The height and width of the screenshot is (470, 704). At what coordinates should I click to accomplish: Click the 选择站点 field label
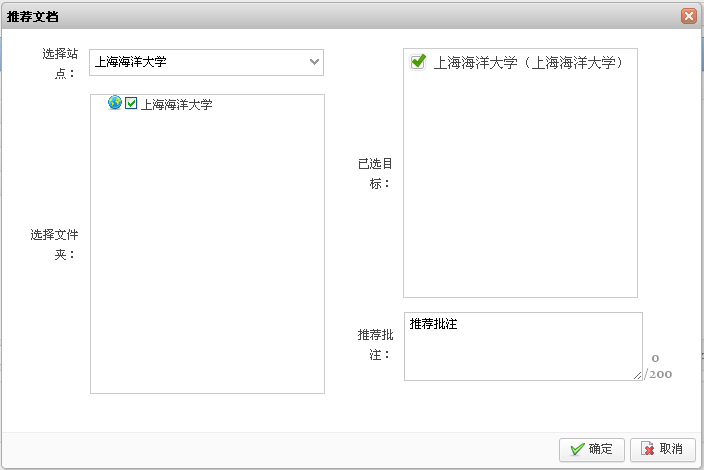point(53,62)
